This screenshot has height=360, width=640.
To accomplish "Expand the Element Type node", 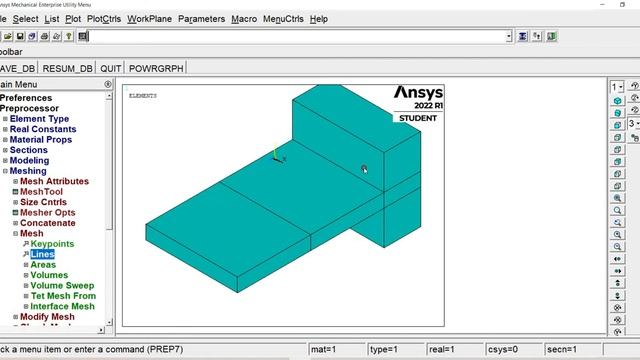I will coord(5,119).
